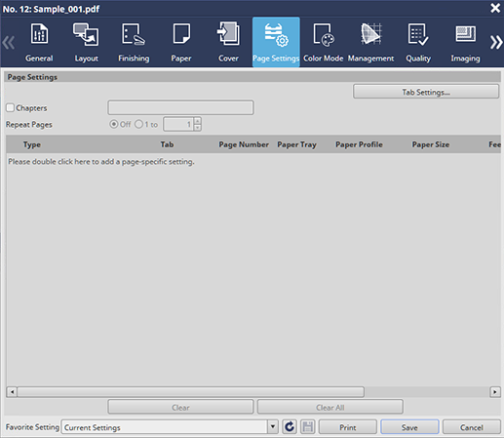
Task: Click 'Please double click here' prompt row
Action: pyautogui.click(x=101, y=162)
